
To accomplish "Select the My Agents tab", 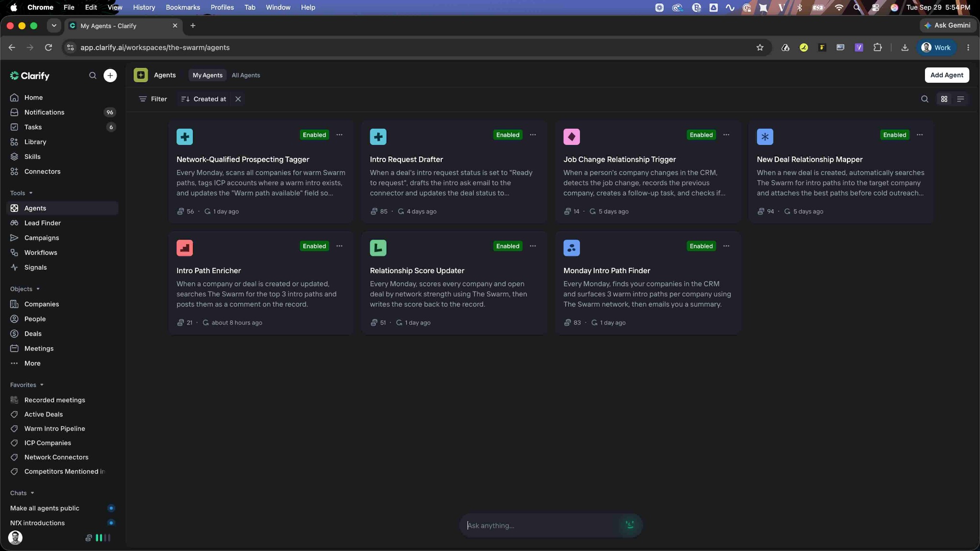I will 207,75.
